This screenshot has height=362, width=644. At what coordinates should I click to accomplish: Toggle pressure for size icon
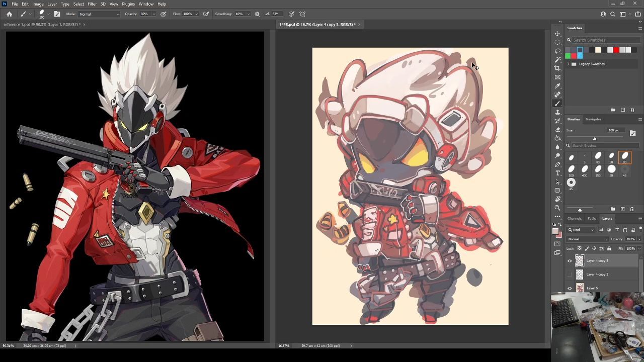(291, 14)
